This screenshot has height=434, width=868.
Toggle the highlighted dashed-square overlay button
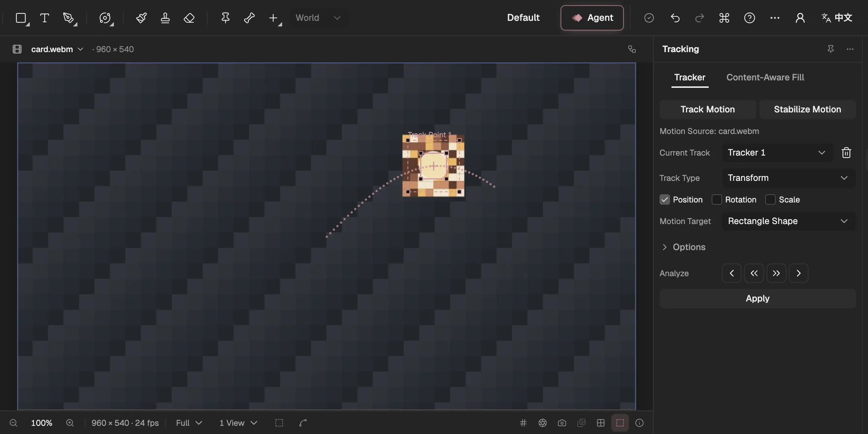pyautogui.click(x=620, y=423)
